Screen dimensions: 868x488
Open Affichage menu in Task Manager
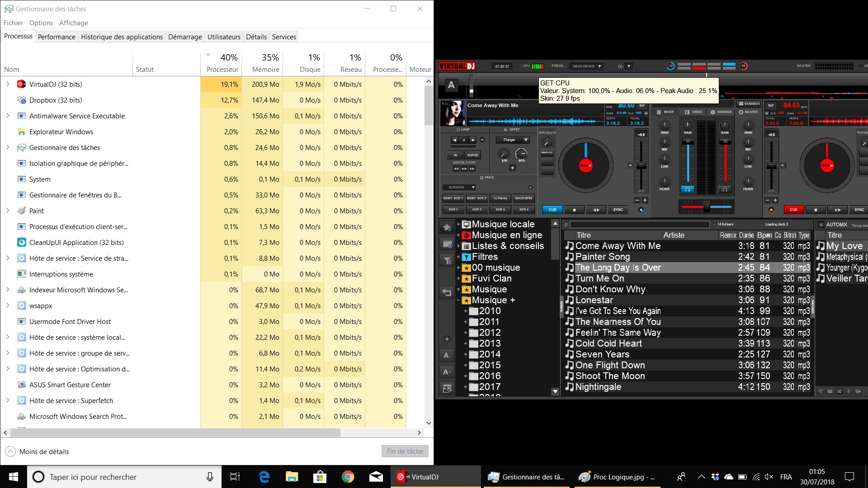(74, 23)
